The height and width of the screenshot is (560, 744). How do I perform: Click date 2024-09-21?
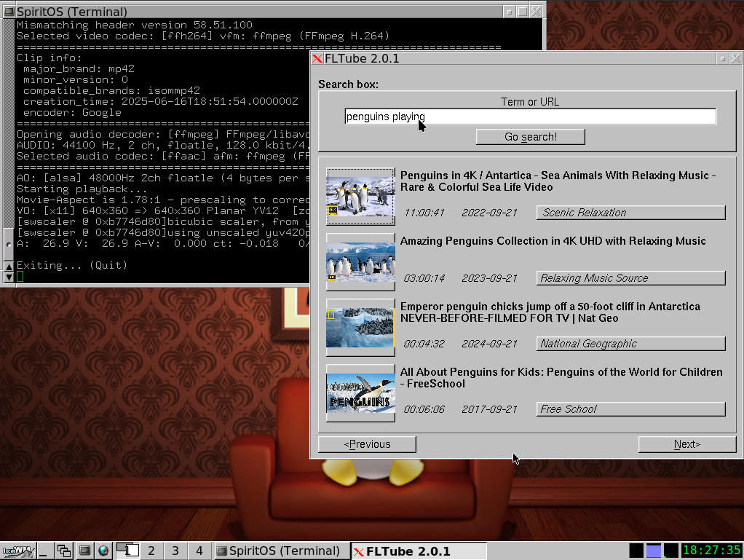point(490,344)
